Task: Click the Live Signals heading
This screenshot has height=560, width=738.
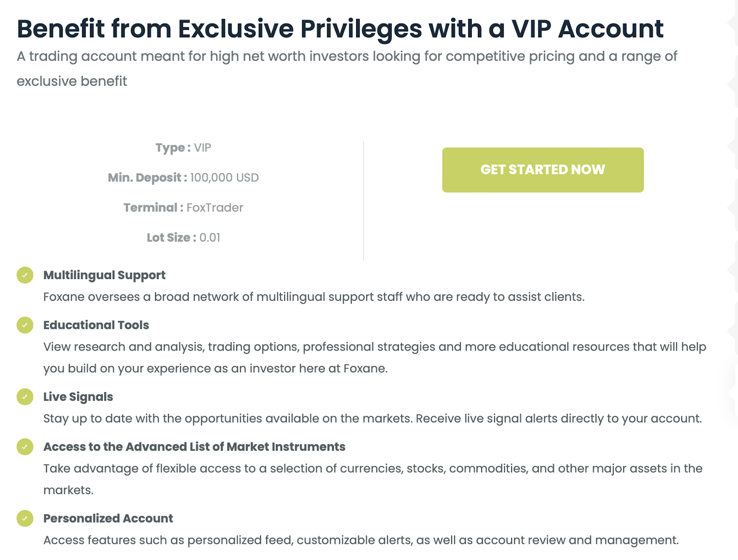Action: point(78,397)
